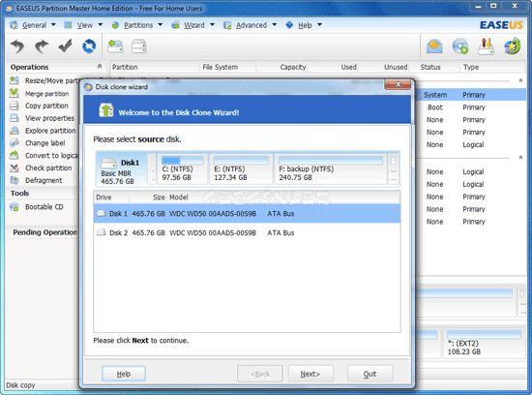The height and width of the screenshot is (395, 532).
Task: Click the Defragment icon
Action: pos(15,180)
